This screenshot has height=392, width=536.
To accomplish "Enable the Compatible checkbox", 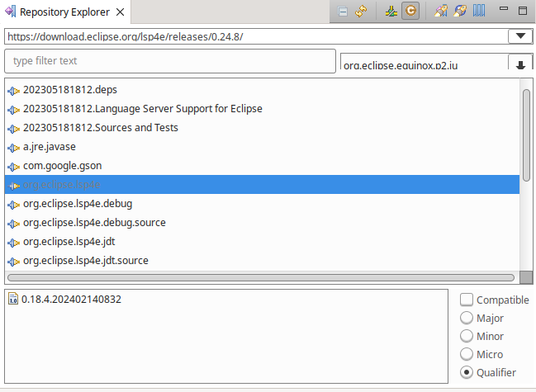I will 467,300.
